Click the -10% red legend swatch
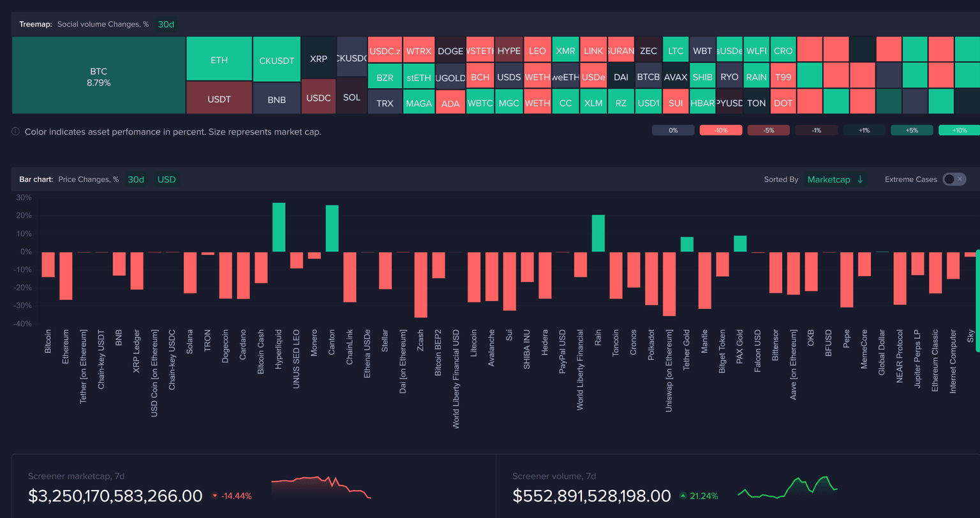980x518 pixels. pos(721,130)
